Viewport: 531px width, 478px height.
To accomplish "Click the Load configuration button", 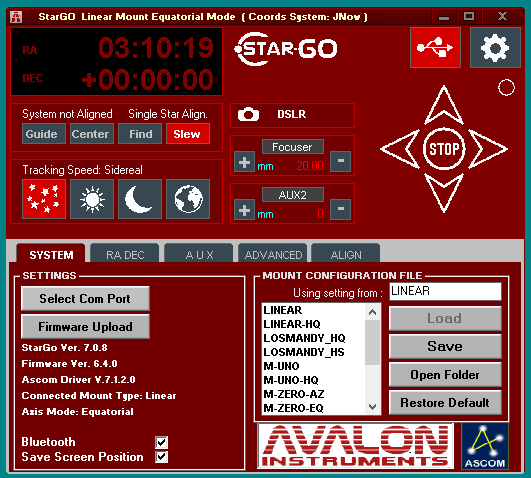I will click(x=445, y=318).
